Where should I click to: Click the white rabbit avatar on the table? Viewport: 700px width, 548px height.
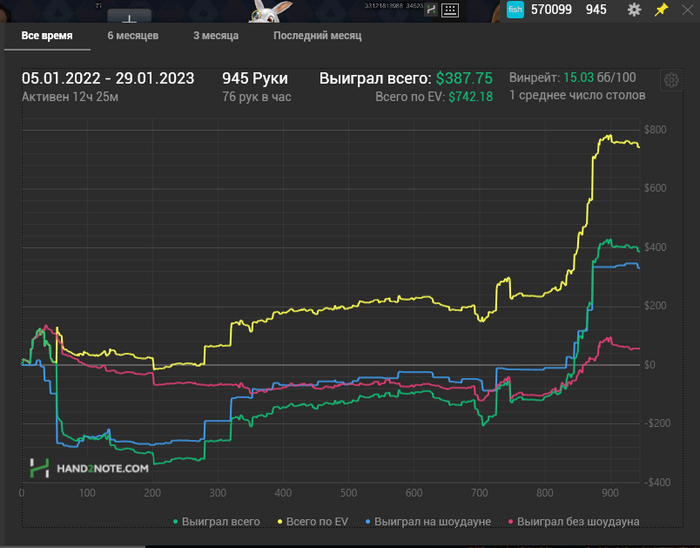pyautogui.click(x=271, y=11)
